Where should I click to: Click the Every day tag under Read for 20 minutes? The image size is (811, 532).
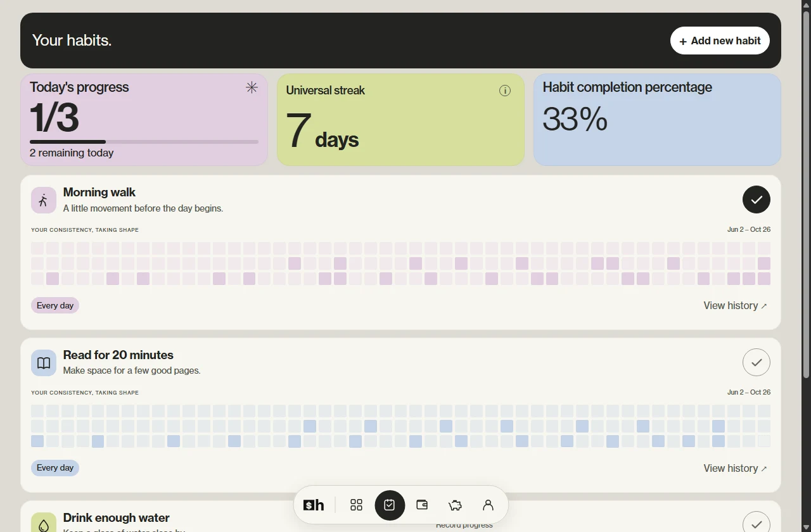pos(55,468)
